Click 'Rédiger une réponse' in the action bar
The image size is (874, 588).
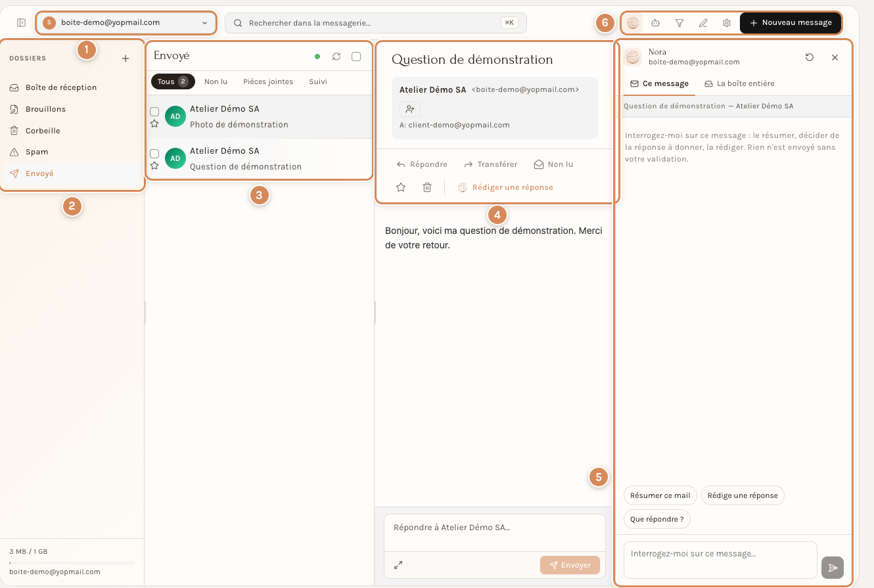click(x=505, y=187)
